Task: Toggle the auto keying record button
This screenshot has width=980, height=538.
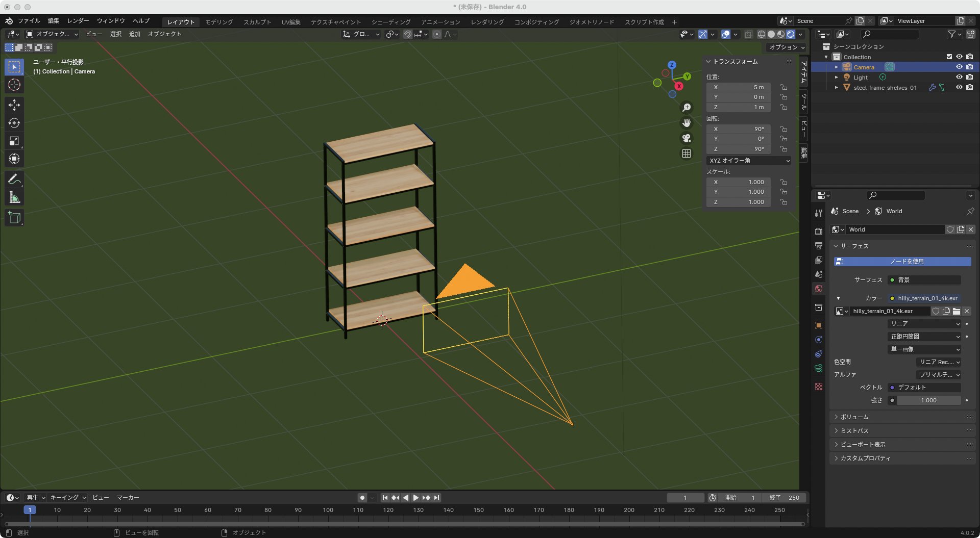Action: point(362,498)
